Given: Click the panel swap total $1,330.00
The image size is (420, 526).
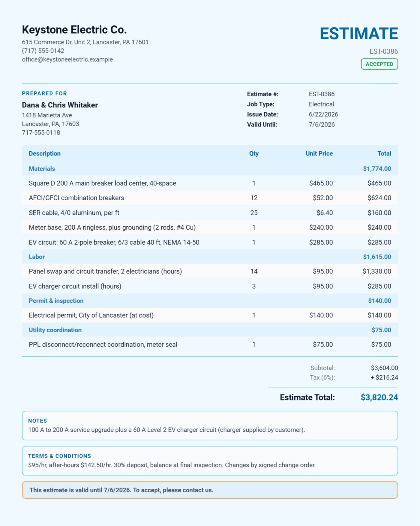Looking at the screenshot, I should pos(377,271).
